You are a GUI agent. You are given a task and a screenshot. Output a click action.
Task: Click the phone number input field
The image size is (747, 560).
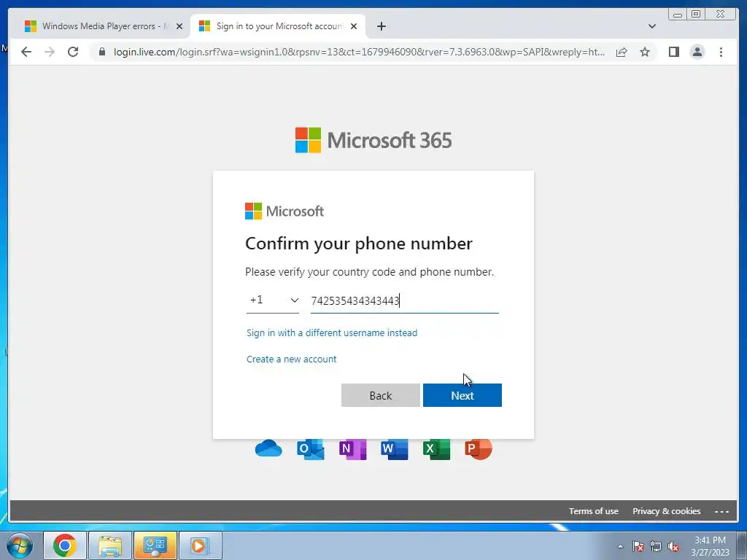click(x=404, y=301)
